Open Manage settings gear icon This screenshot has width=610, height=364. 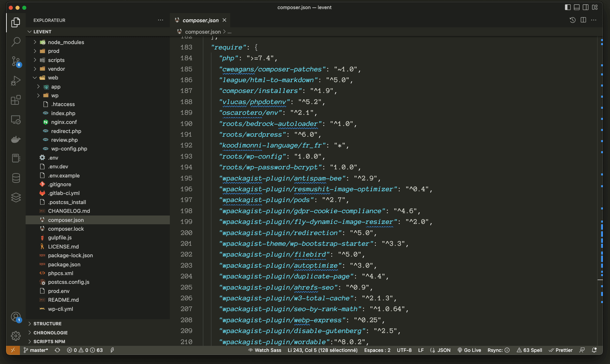16,336
